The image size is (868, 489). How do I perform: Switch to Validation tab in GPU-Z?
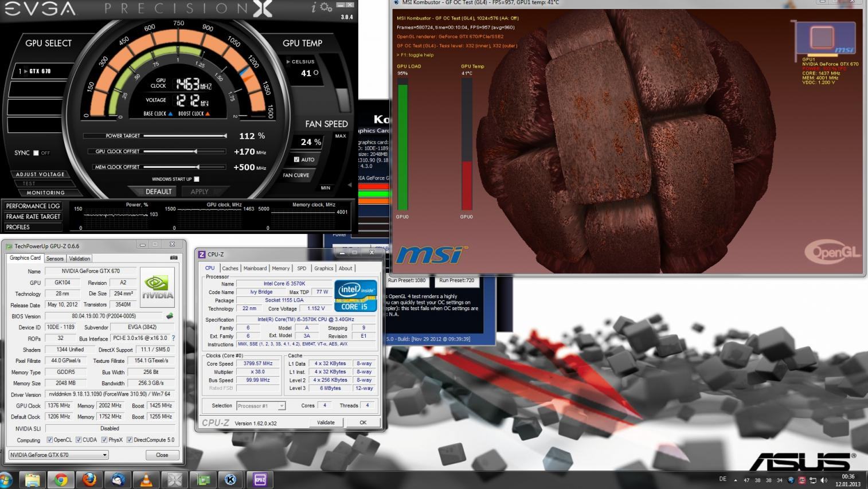click(x=80, y=259)
